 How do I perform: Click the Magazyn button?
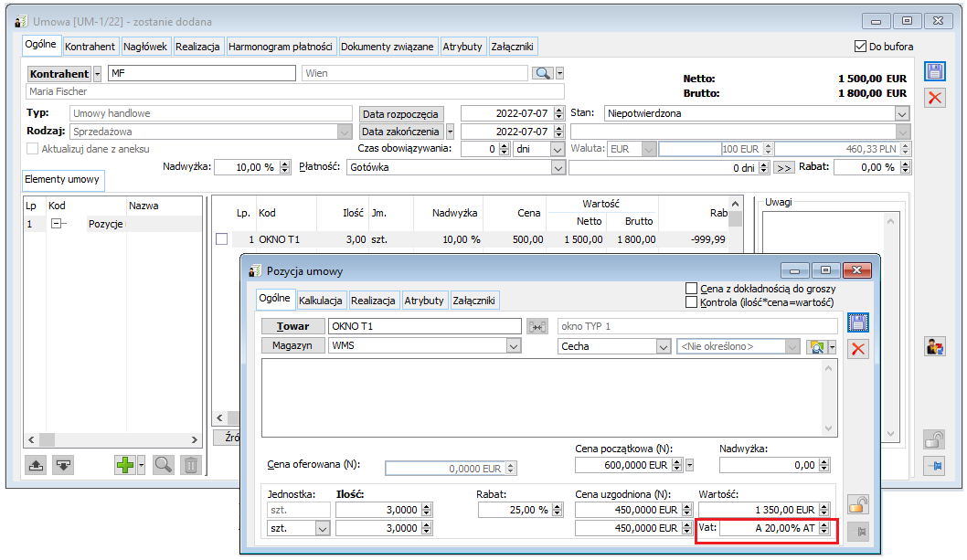pos(293,346)
